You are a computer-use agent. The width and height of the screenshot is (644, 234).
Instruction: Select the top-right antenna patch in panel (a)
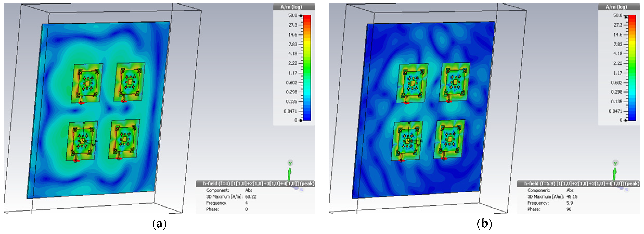point(129,82)
